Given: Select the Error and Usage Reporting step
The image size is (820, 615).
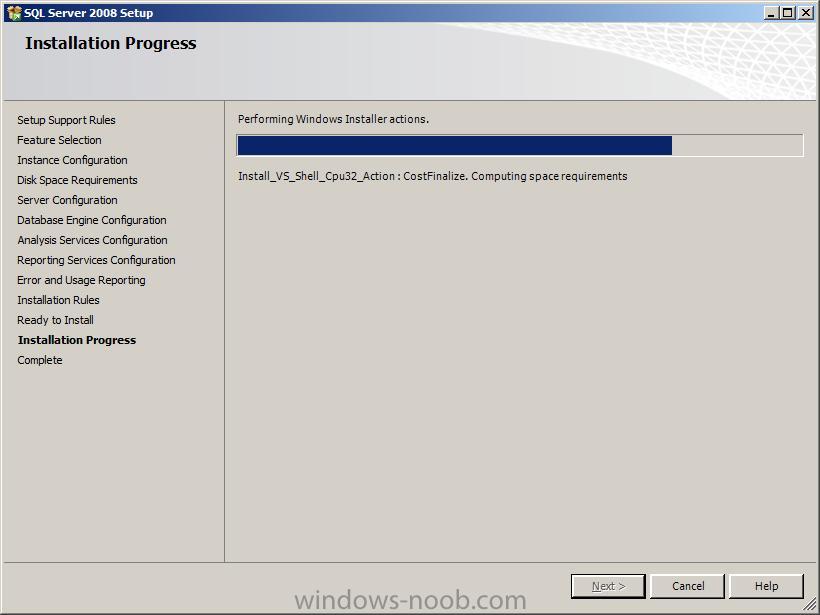Looking at the screenshot, I should click(82, 280).
